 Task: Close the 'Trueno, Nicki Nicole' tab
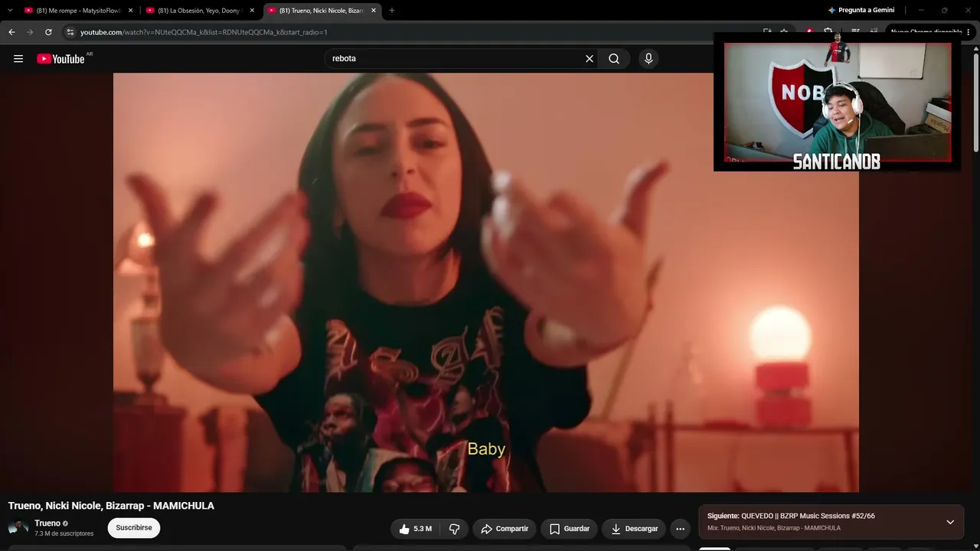tap(374, 11)
